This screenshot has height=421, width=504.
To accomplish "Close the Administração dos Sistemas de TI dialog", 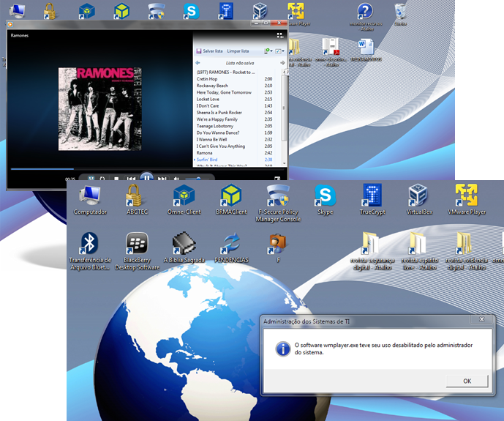I will click(x=481, y=319).
